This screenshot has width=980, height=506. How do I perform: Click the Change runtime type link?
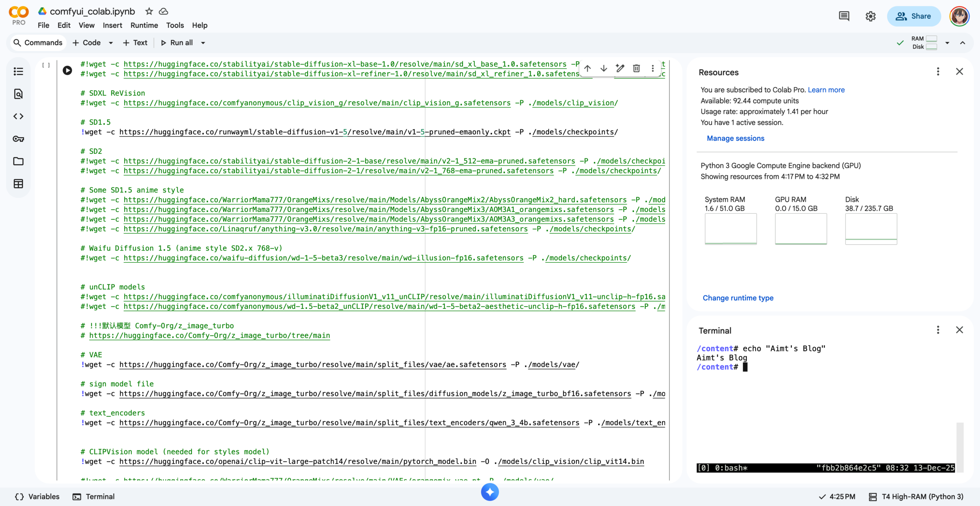click(x=738, y=298)
